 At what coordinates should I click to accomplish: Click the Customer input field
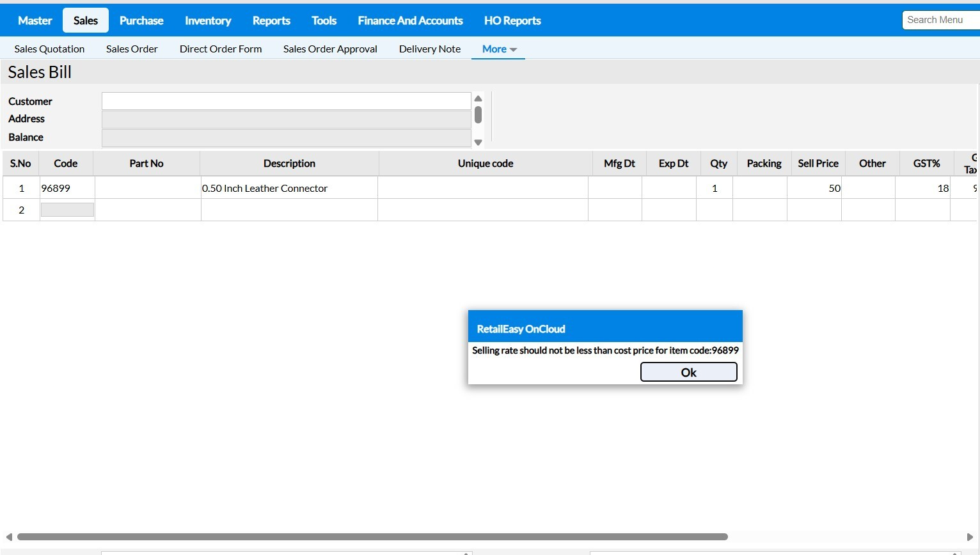tap(286, 101)
